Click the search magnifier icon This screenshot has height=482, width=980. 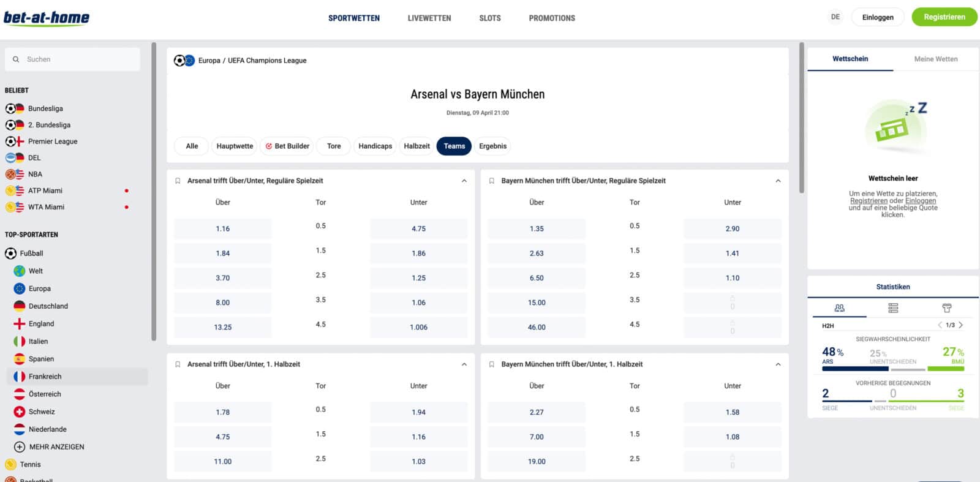tap(16, 59)
